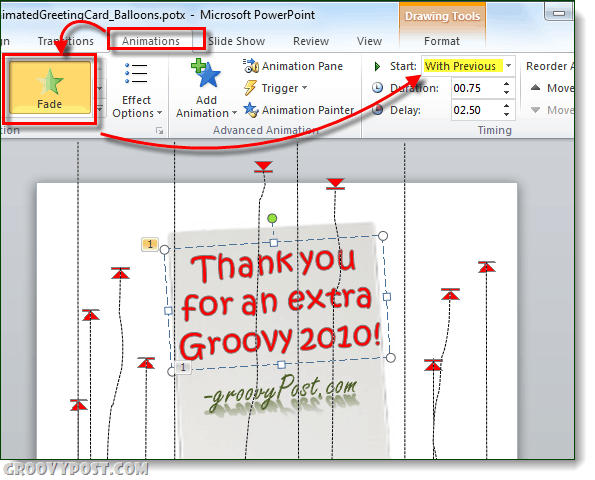Apply the Fade animation effect

coord(50,88)
